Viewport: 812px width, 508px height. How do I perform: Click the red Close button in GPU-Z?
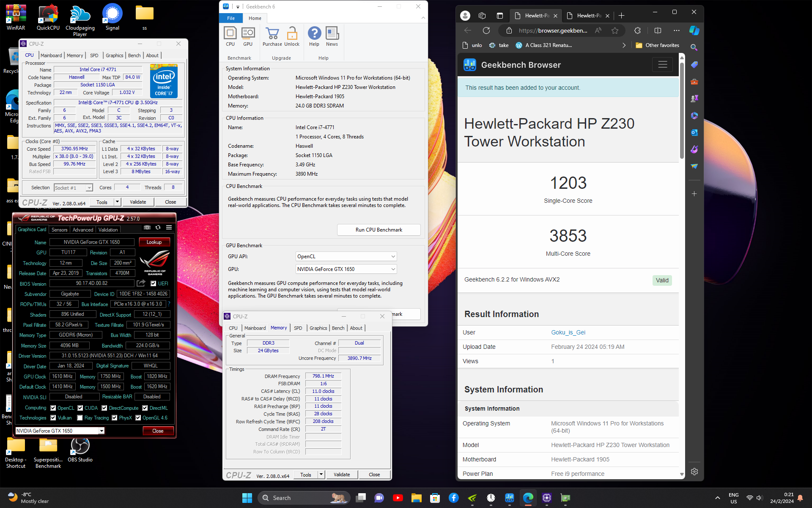point(158,431)
